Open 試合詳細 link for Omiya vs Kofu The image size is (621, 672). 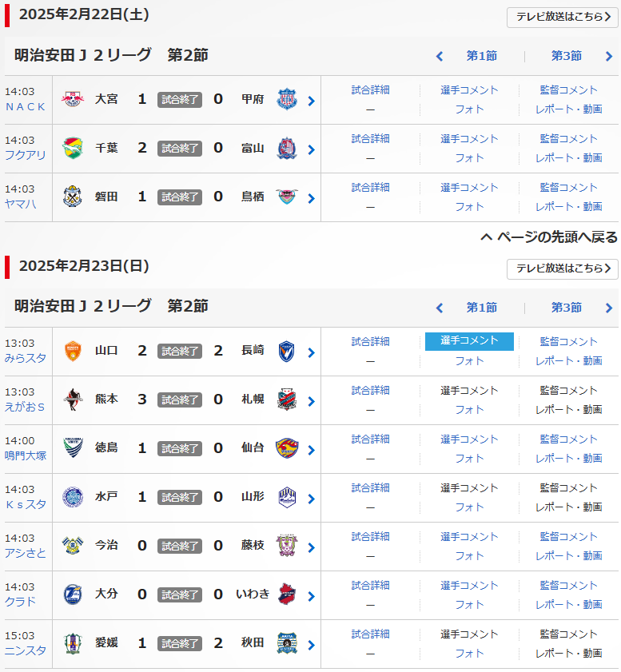(x=370, y=90)
